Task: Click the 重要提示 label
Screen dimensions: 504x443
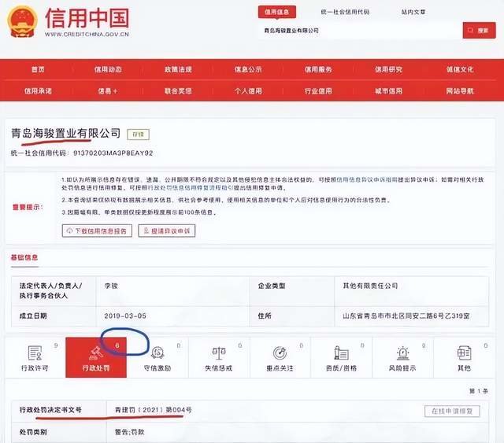Action: (28, 207)
